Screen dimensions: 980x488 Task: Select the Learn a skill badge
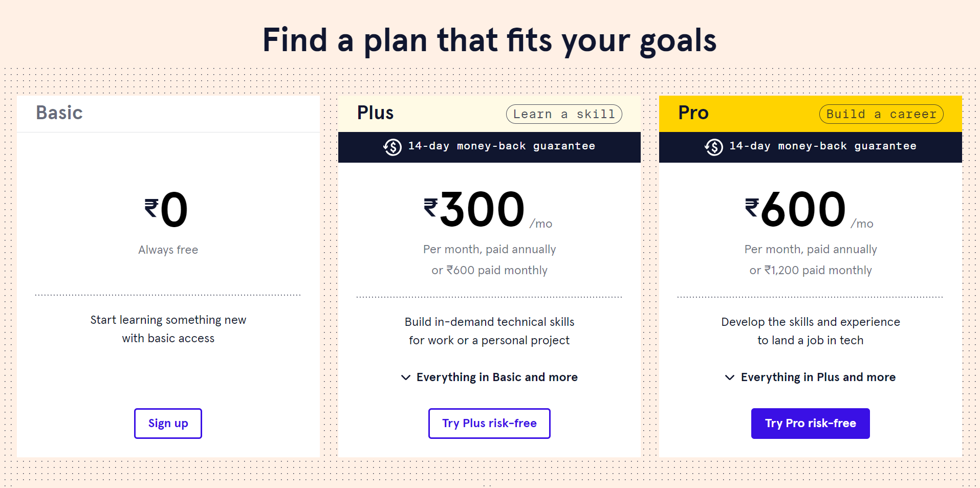pos(563,114)
